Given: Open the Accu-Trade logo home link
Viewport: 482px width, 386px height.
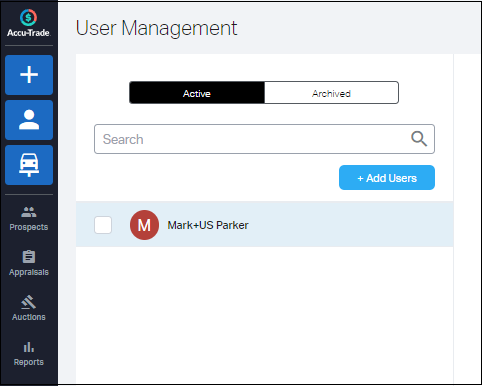Looking at the screenshot, I should pyautogui.click(x=29, y=23).
